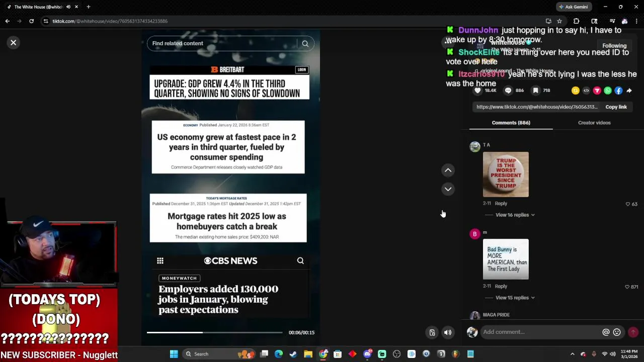Image resolution: width=644 pixels, height=362 pixels.
Task: Open the emoji picker in comment box
Action: [617, 332]
